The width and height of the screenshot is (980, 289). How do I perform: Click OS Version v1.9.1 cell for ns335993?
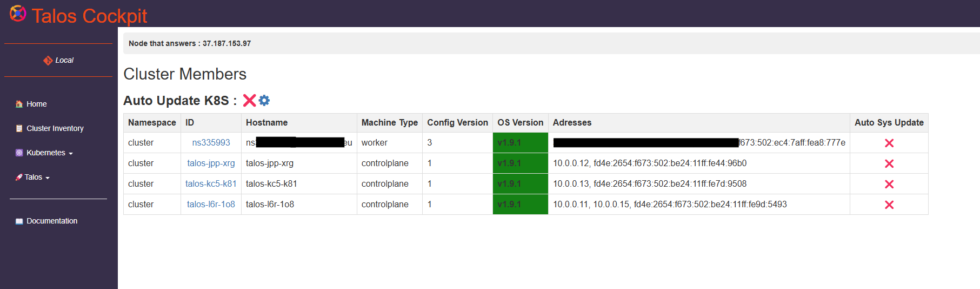point(521,143)
